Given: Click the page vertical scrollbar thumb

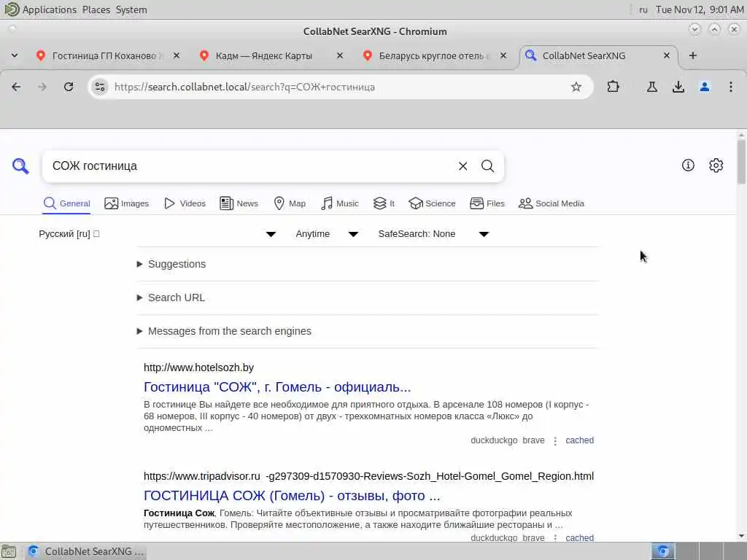Looking at the screenshot, I should point(741,160).
